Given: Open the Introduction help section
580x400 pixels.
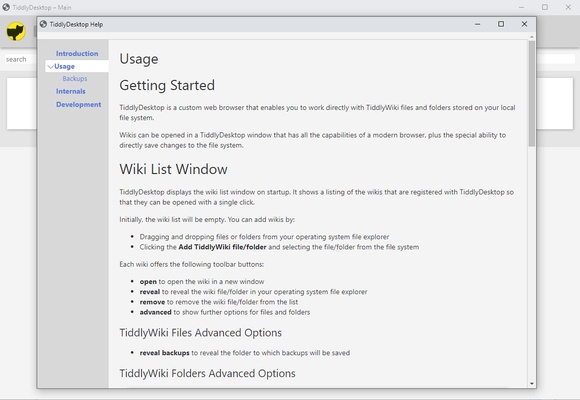Looking at the screenshot, I should pos(77,53).
